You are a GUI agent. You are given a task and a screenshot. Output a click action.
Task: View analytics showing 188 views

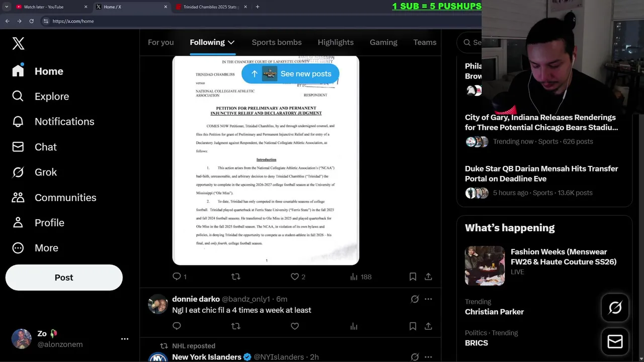[360, 277]
